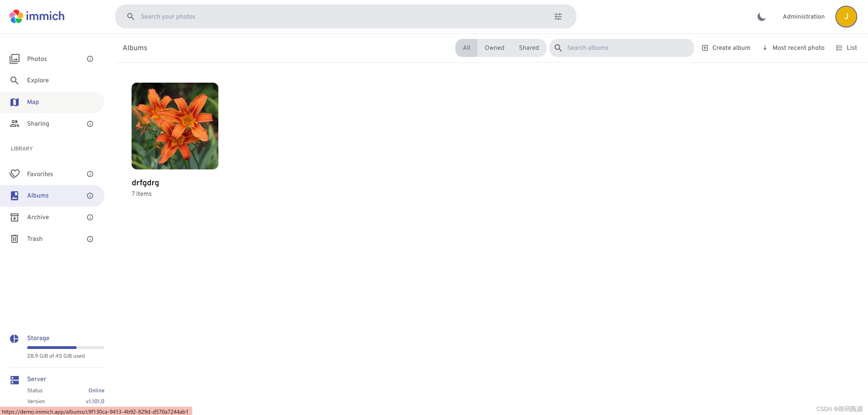Viewport: 868px width, 415px height.
Task: Click info icon next to Albums
Action: (90, 196)
